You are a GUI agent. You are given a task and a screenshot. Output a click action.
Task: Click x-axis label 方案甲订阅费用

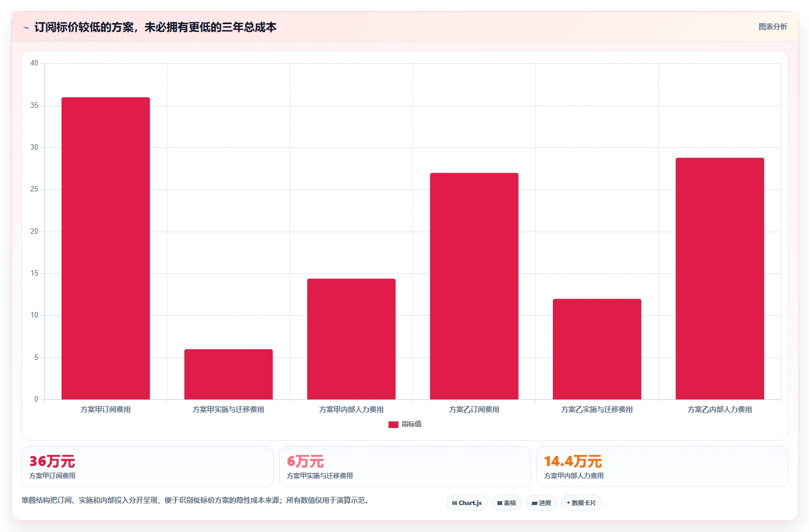click(x=106, y=409)
